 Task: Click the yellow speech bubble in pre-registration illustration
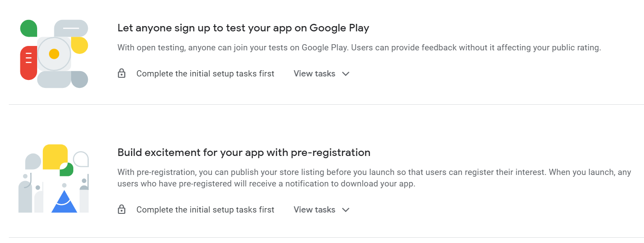pyautogui.click(x=55, y=157)
